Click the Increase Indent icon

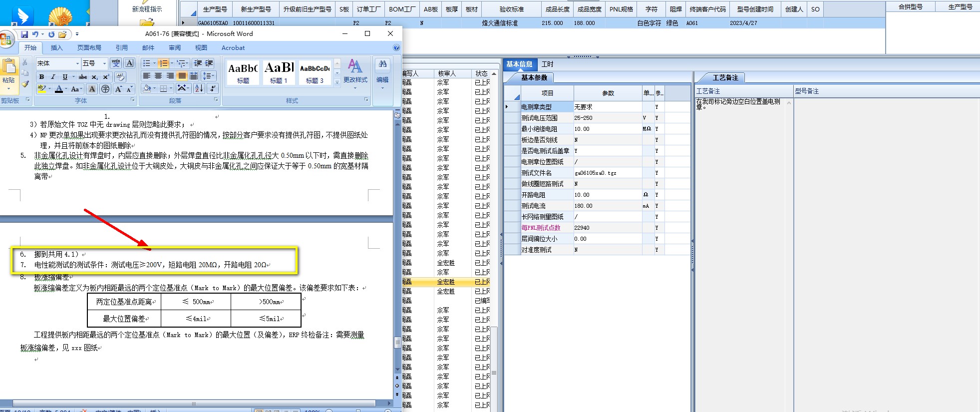pyautogui.click(x=209, y=63)
